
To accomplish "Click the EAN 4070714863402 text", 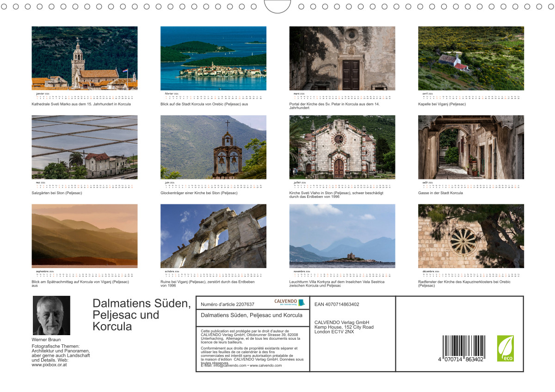I will [337, 304].
